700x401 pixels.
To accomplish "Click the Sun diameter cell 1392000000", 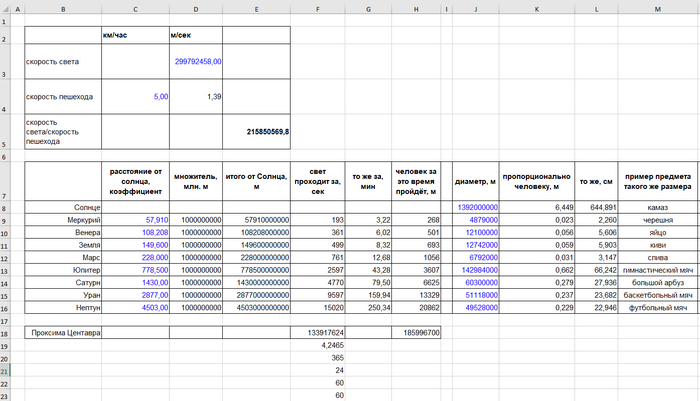I will point(486,207).
